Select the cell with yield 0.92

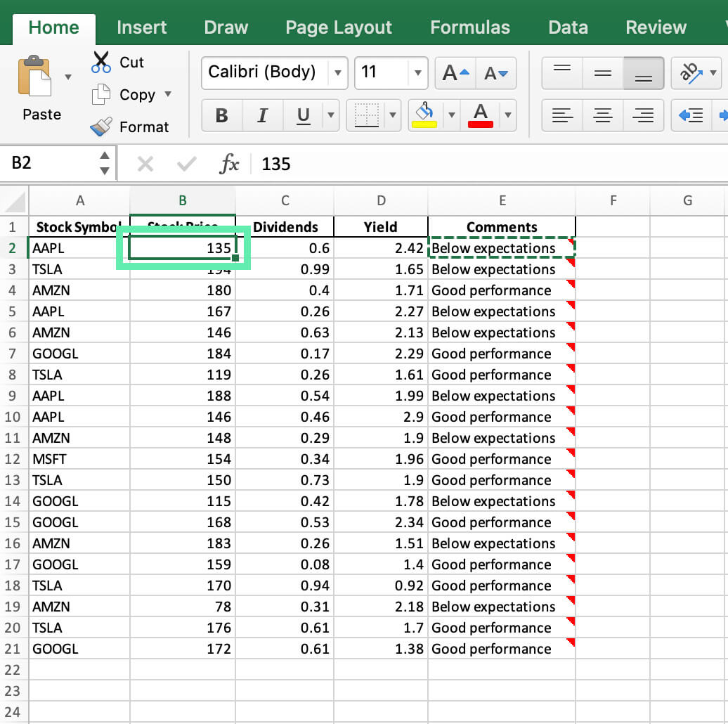coord(381,586)
